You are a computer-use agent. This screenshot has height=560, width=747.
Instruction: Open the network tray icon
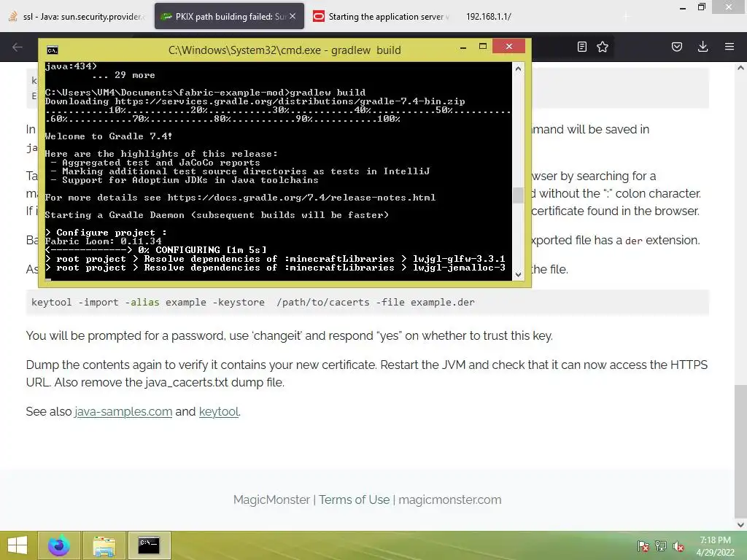[x=661, y=546]
